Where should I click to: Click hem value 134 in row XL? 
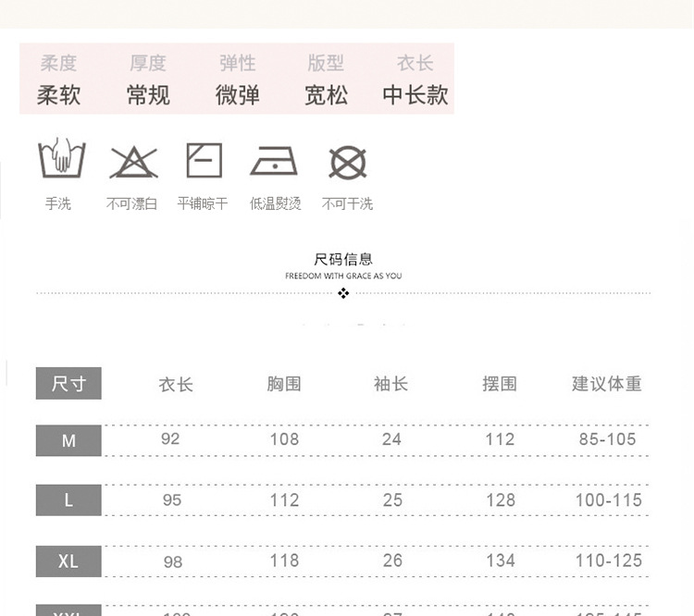(501, 561)
